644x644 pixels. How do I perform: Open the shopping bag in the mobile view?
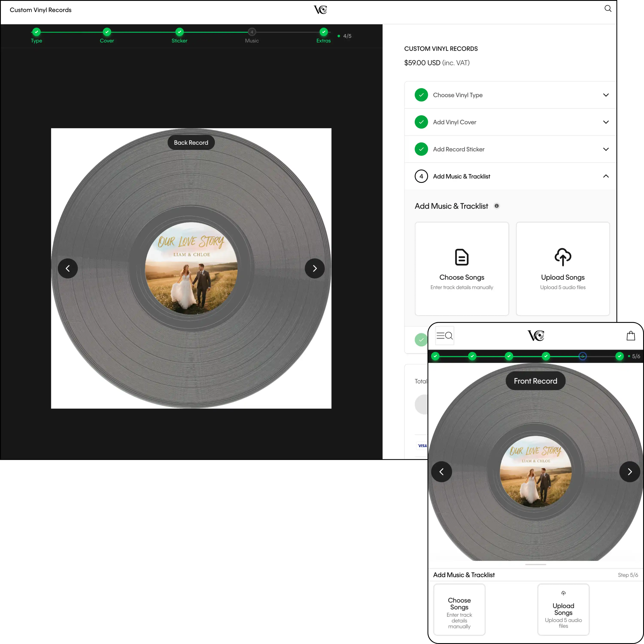630,336
